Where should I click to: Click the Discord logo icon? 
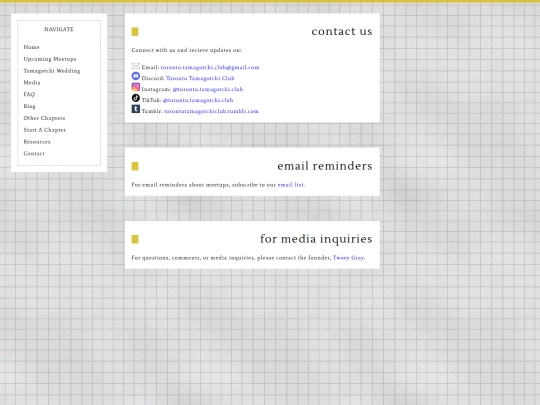136,76
